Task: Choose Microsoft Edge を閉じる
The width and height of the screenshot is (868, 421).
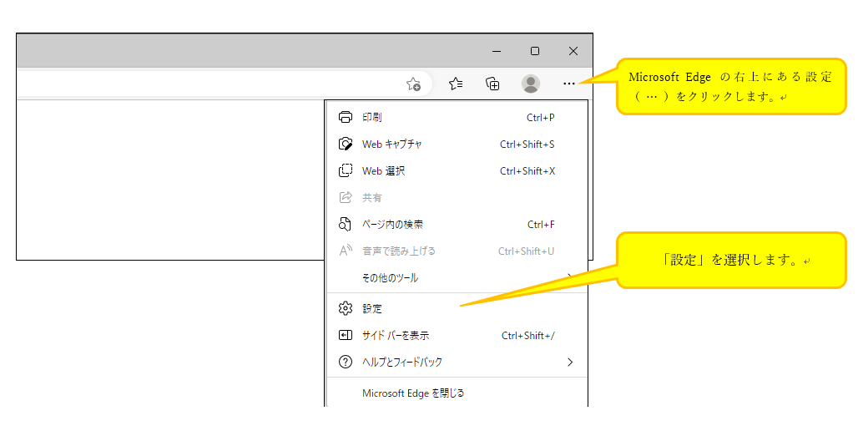Action: (457, 393)
